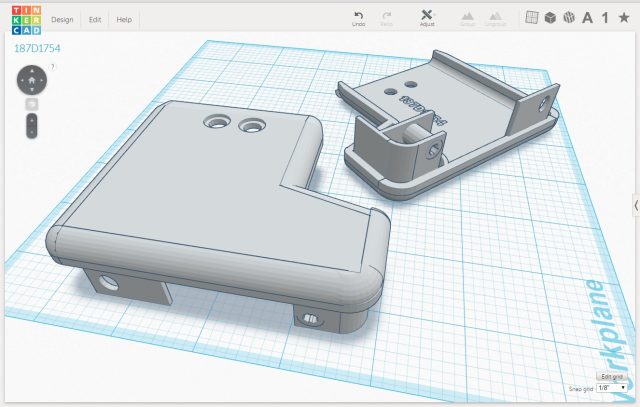This screenshot has width=640, height=407.
Task: Open the Help menu
Action: click(x=124, y=20)
